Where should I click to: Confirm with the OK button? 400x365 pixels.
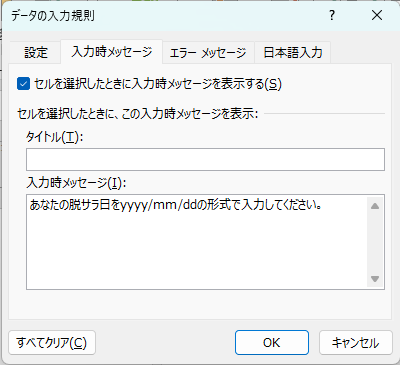tap(272, 343)
